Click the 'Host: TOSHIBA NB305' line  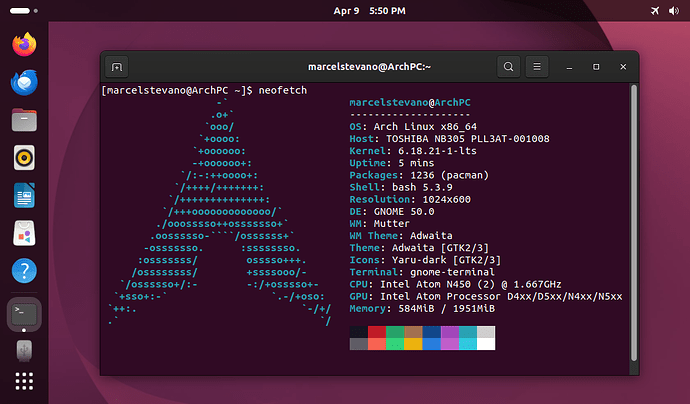(449, 139)
